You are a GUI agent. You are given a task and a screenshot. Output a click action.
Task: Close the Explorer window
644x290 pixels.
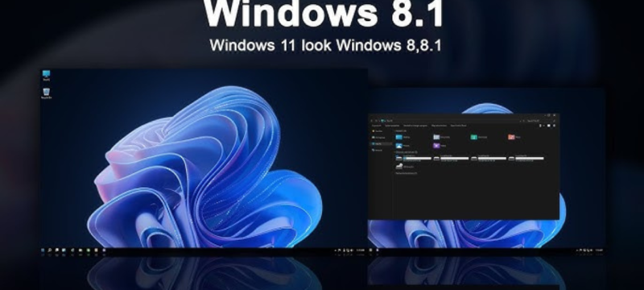[x=555, y=115]
